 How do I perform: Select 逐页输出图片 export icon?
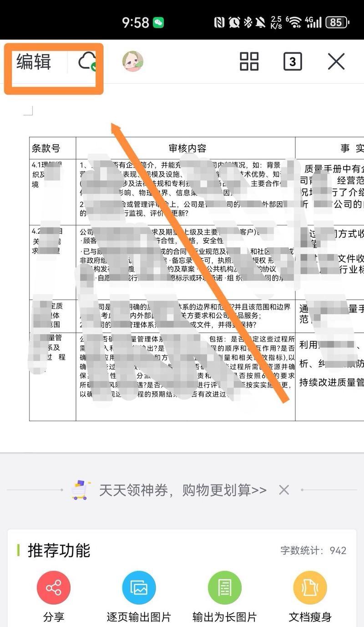[139, 588]
